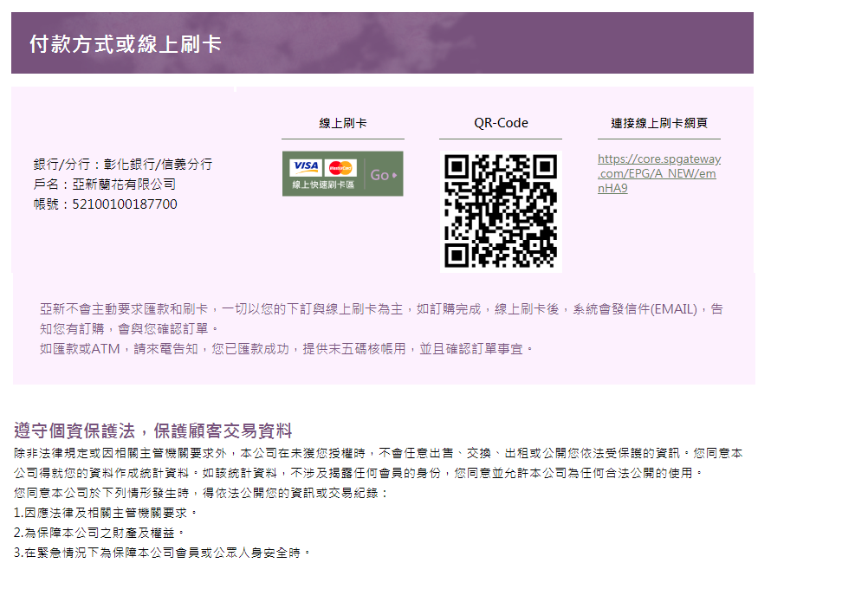Screen dimensions: 868x589
Task: Click the line starting 公司得就您的資料作成統計資料
Action: click(x=359, y=473)
